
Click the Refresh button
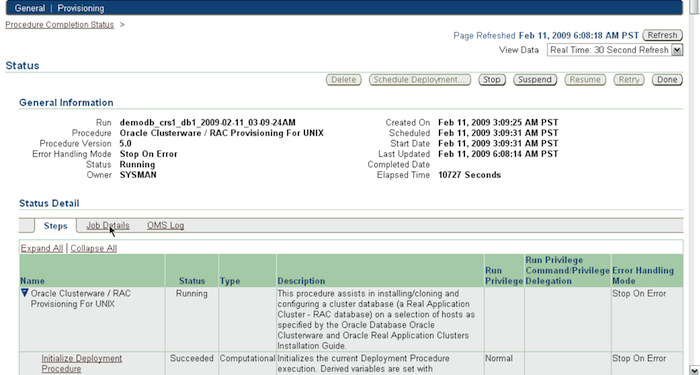tap(662, 35)
